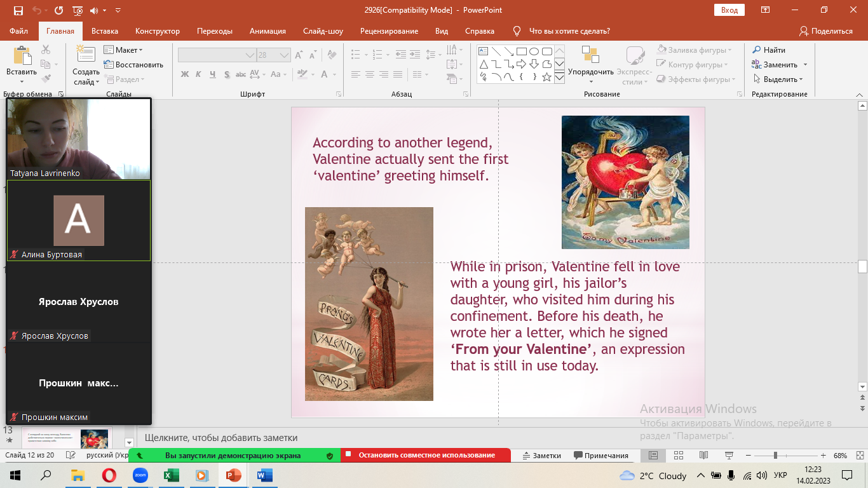Open Excel from the Windows taskbar
Viewport: 868px width, 488px height.
click(x=171, y=475)
